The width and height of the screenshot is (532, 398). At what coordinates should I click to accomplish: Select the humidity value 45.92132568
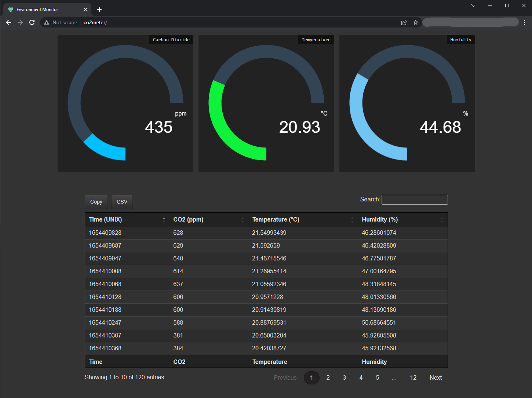[379, 348]
